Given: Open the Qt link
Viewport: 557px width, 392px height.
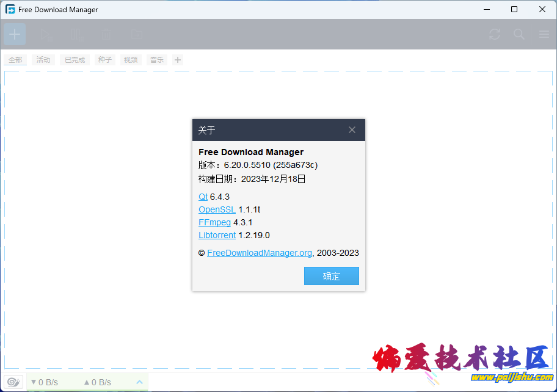Looking at the screenshot, I should click(203, 197).
